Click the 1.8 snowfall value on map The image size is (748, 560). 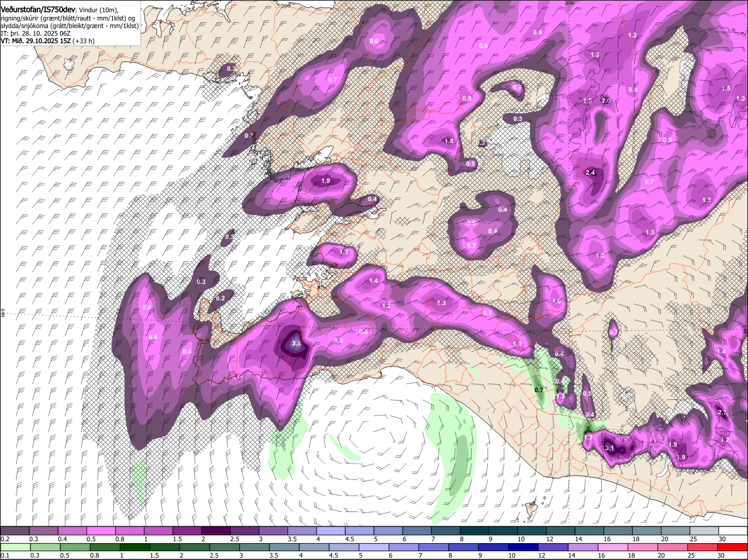(449, 141)
